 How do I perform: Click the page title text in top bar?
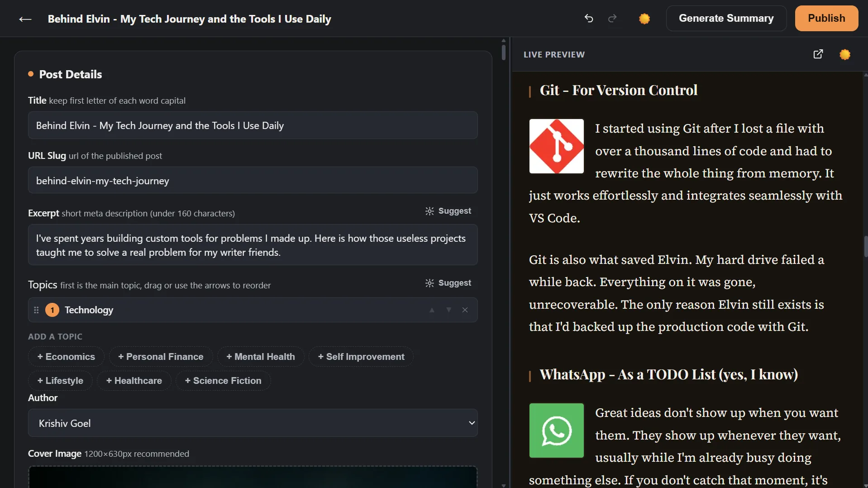coord(190,19)
